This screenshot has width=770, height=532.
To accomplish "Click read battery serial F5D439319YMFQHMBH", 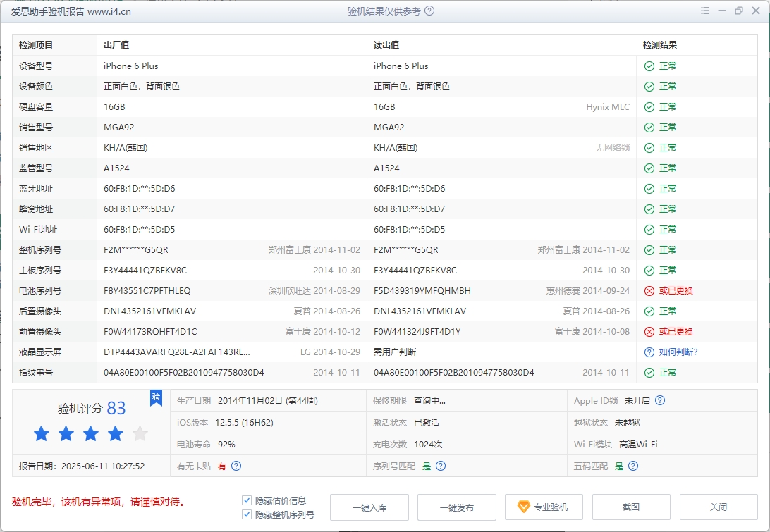I will (422, 290).
